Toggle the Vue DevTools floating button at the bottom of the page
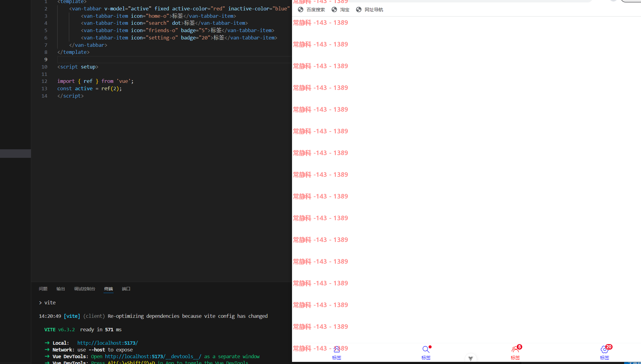The width and height of the screenshot is (641, 364). click(x=470, y=358)
